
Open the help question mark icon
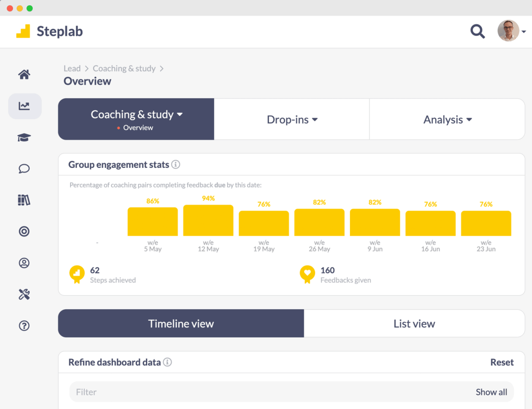click(x=24, y=326)
